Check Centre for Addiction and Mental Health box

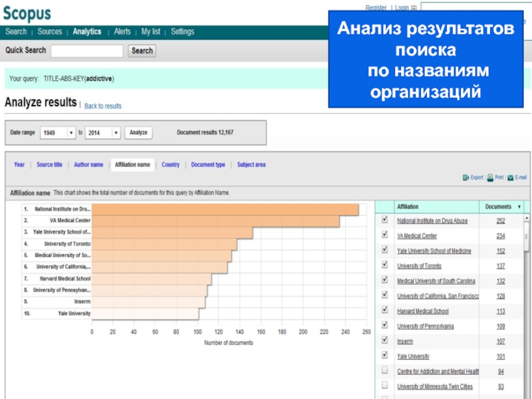pos(384,370)
